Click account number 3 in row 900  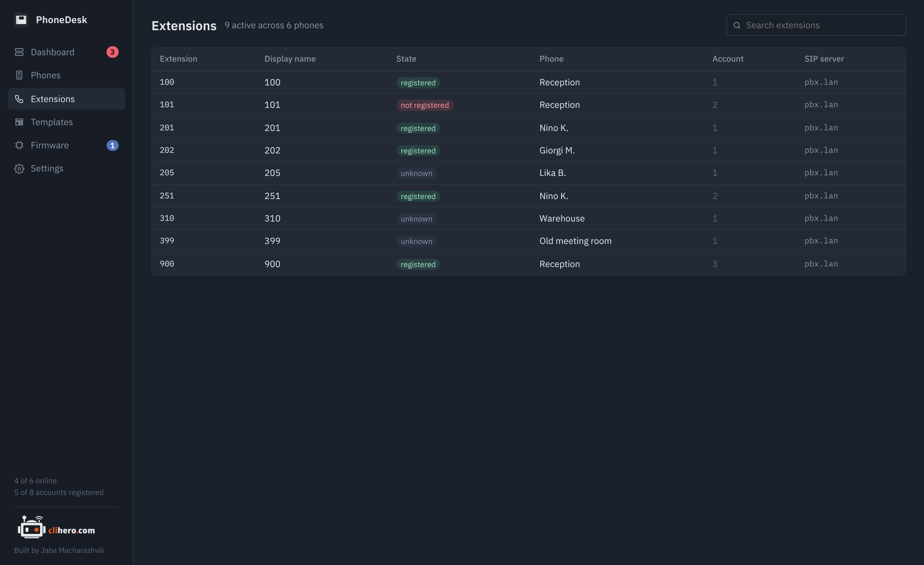(x=715, y=264)
